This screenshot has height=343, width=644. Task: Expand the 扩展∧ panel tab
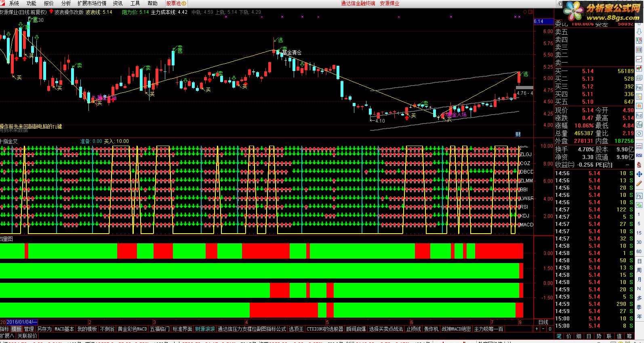(x=7, y=336)
